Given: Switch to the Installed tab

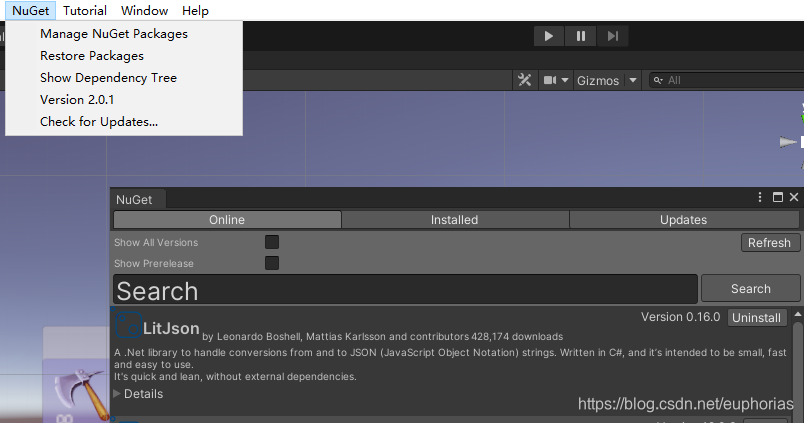Looking at the screenshot, I should pyautogui.click(x=455, y=220).
